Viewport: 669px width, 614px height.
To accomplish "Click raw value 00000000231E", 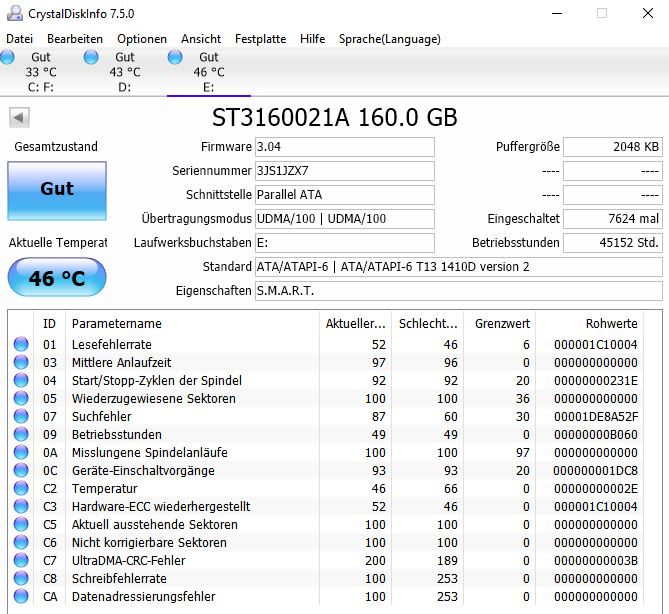I will (596, 380).
